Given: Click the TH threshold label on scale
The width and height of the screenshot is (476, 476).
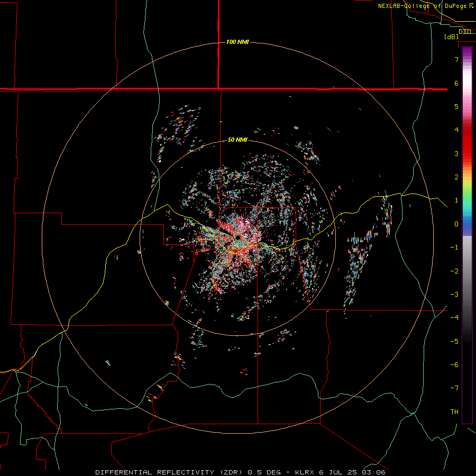Looking at the screenshot, I should click(454, 412).
